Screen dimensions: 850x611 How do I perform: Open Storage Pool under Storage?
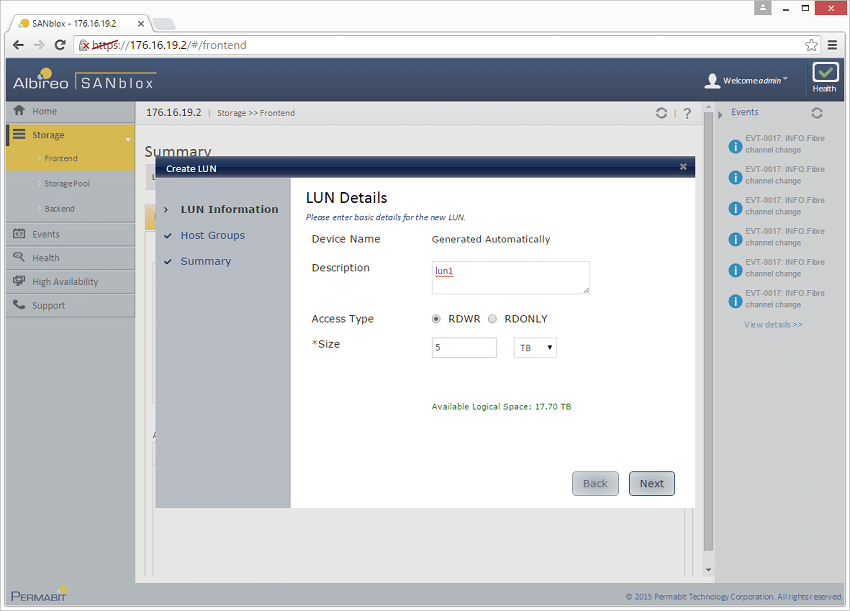[x=67, y=184]
